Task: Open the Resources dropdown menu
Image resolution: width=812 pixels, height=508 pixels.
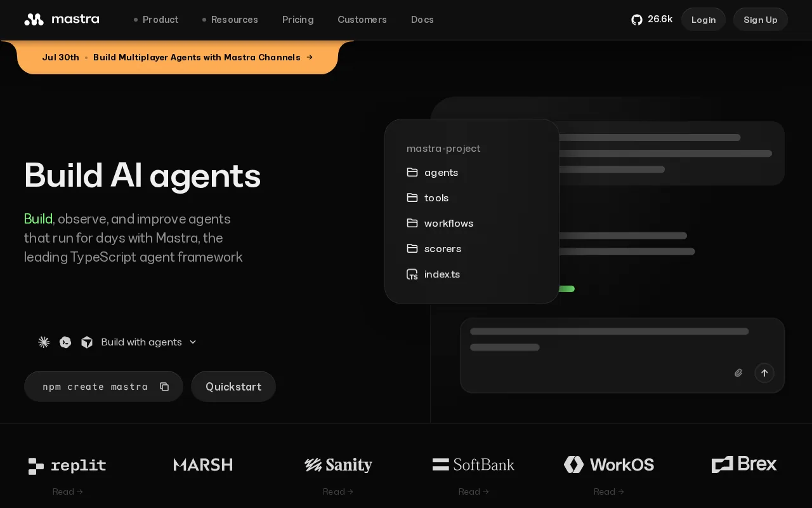Action: [230, 20]
